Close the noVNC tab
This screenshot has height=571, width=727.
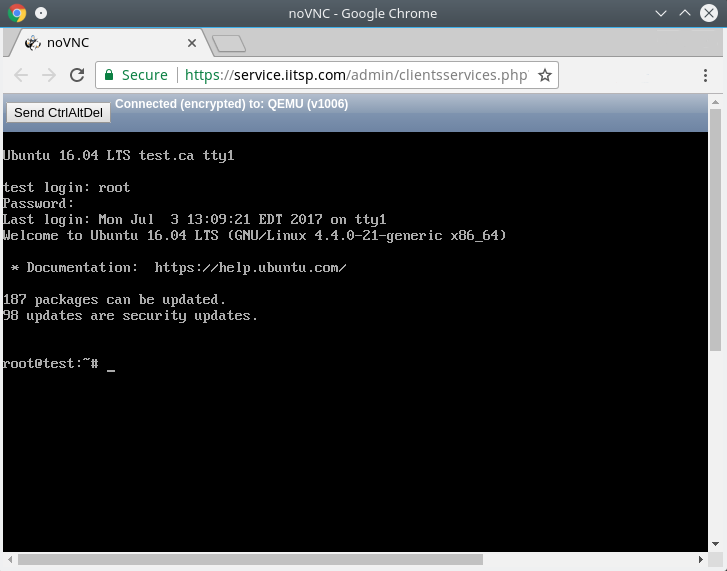192,43
